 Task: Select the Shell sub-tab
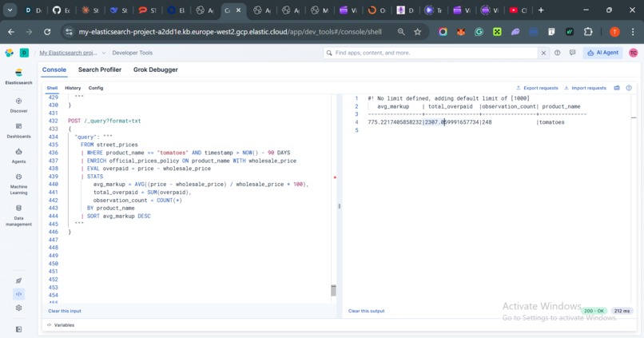click(52, 88)
